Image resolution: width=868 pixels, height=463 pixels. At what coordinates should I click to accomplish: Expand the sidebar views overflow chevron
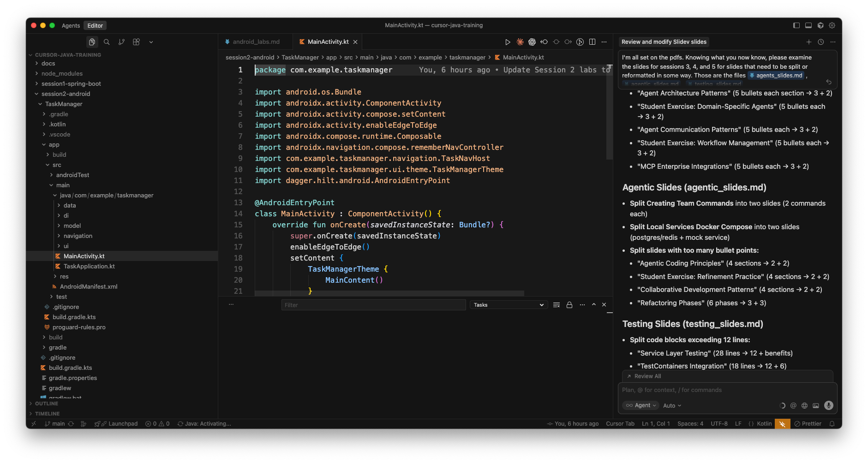click(x=151, y=42)
